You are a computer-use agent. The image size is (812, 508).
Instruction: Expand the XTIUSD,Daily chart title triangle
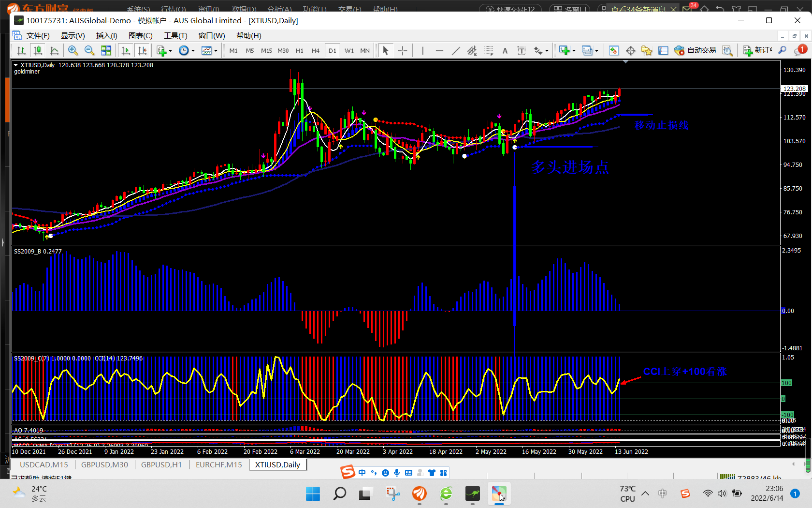pyautogui.click(x=16, y=65)
